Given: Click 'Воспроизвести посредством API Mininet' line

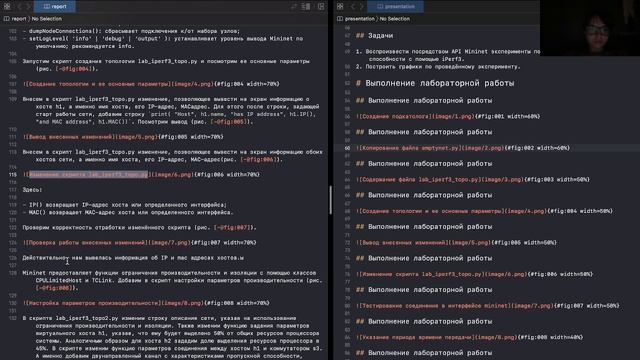Looking at the screenshot, I should click(x=448, y=55).
